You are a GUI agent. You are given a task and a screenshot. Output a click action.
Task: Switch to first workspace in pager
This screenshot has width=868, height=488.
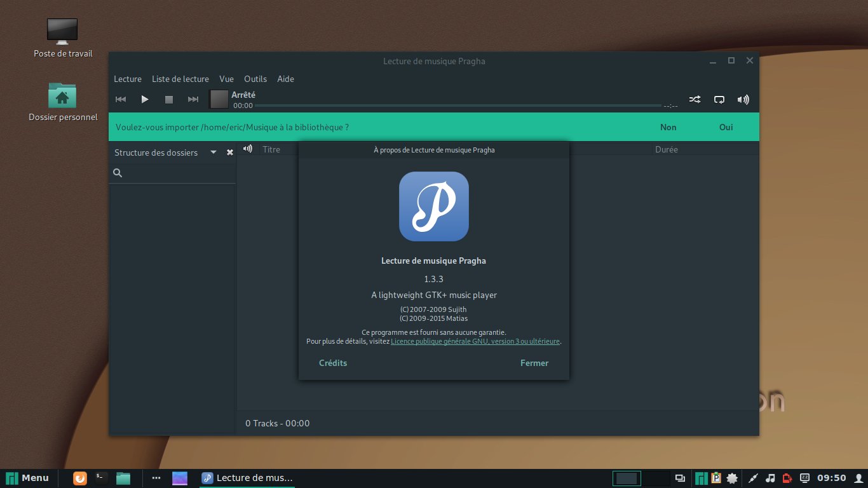627,478
